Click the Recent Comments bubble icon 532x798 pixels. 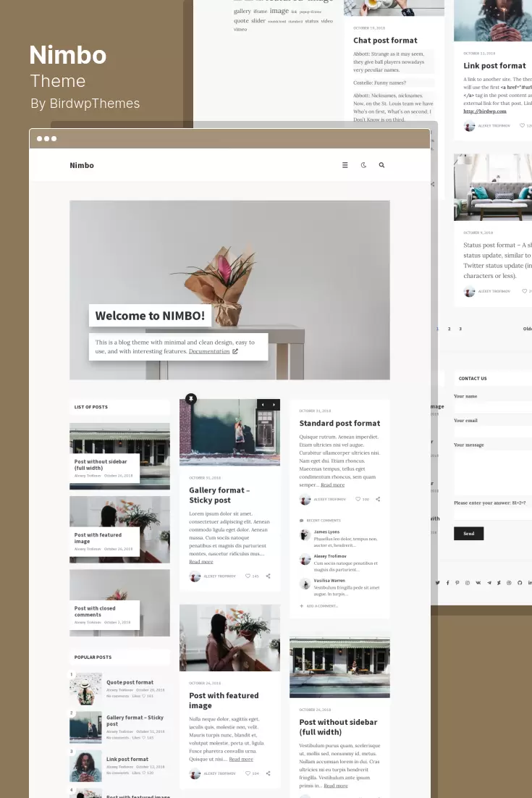coord(302,521)
